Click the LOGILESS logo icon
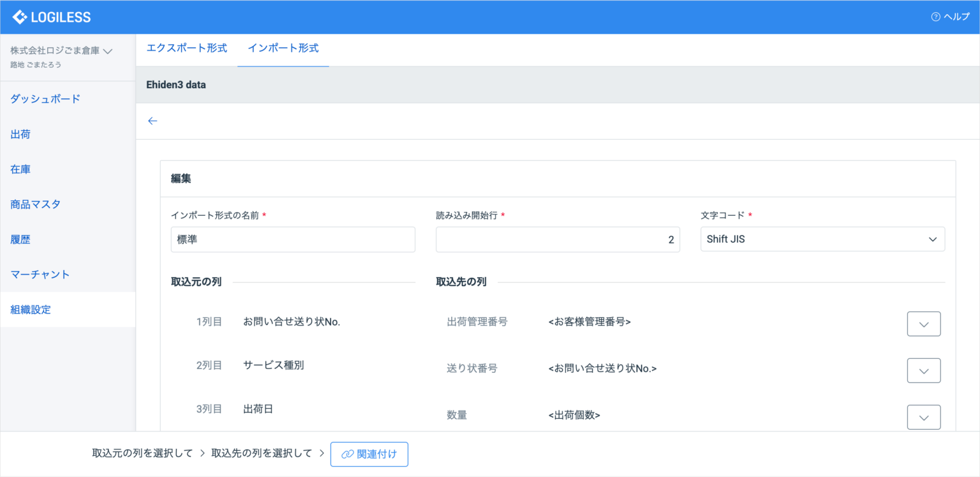The image size is (980, 477). point(20,17)
